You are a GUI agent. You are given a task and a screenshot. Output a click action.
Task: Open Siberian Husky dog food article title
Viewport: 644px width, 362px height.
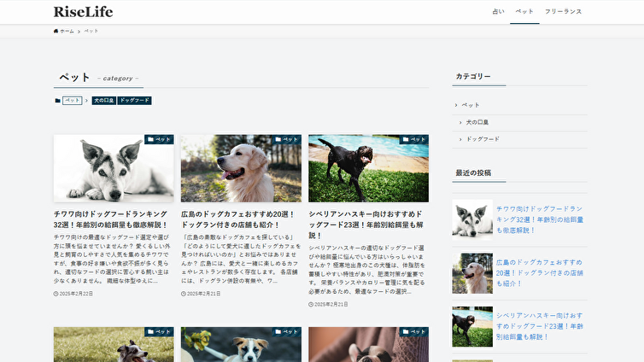click(x=367, y=225)
